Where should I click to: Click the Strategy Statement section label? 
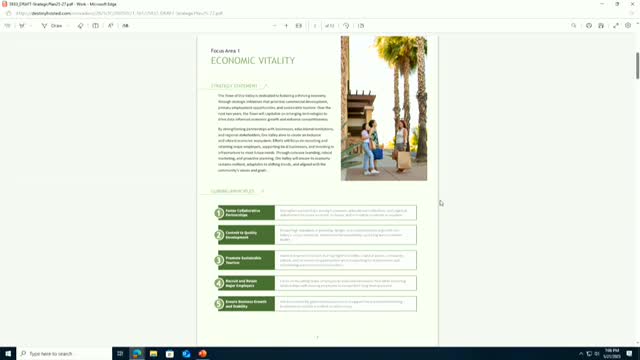234,86
